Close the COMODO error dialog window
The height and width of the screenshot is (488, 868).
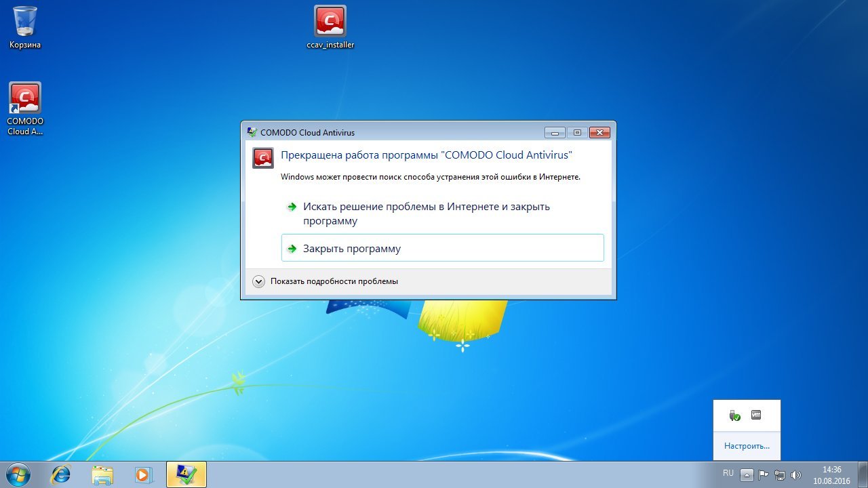click(599, 132)
